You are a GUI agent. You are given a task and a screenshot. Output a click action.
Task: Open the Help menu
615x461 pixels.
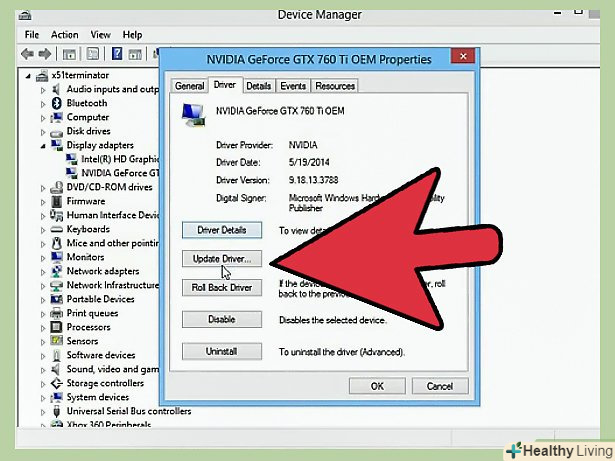pos(132,35)
